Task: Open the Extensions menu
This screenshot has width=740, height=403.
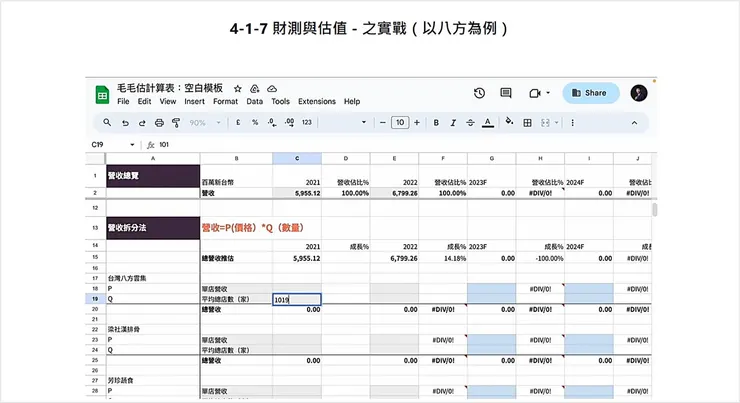Action: coord(317,101)
